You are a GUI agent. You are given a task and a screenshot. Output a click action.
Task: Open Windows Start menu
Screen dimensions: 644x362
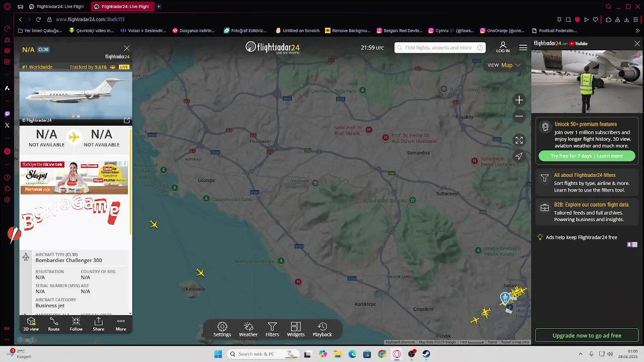coord(218,354)
